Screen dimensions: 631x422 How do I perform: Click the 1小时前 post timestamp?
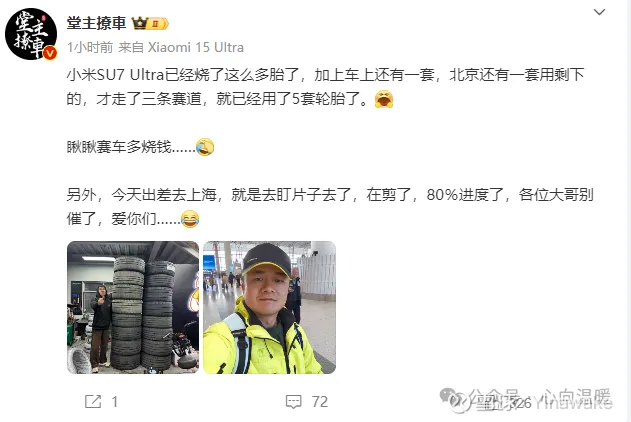tap(90, 47)
